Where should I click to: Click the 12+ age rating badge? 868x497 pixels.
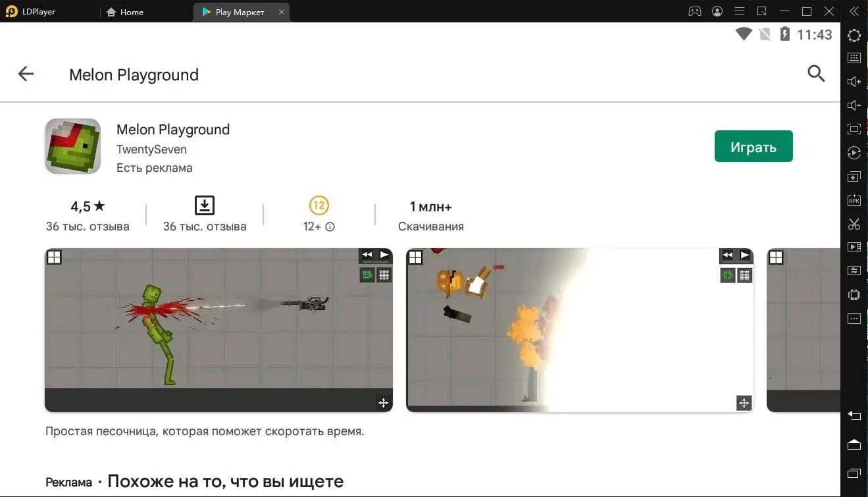319,205
